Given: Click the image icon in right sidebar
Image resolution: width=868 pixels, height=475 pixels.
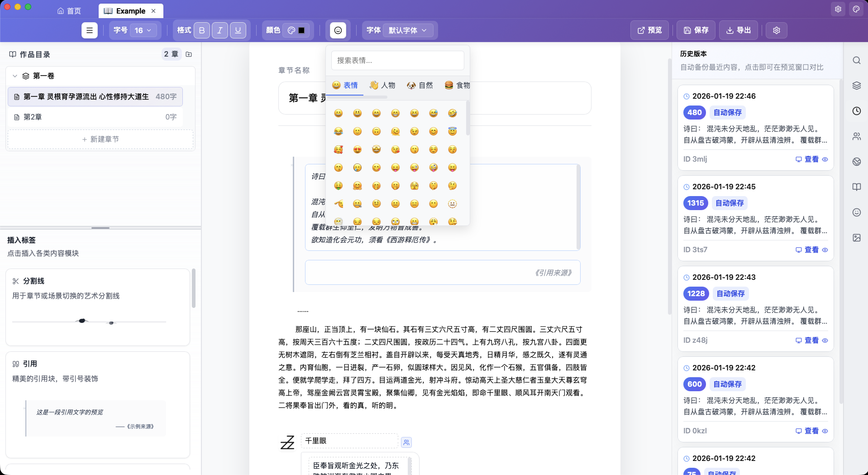Looking at the screenshot, I should coord(856,238).
